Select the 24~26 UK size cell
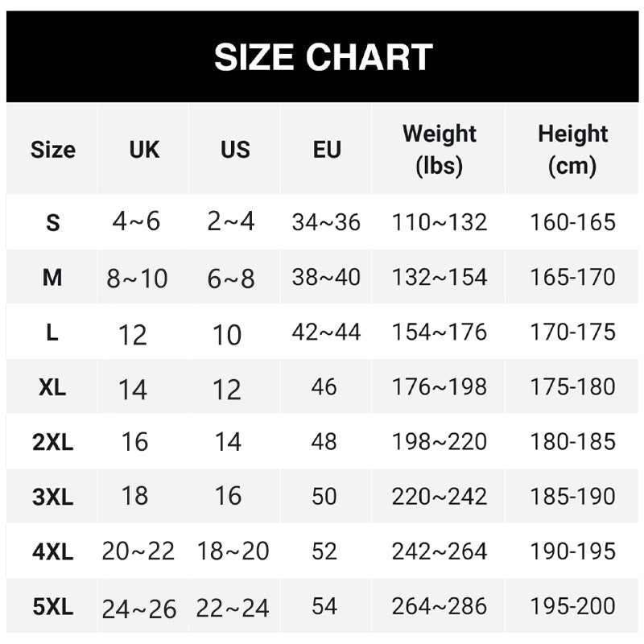The image size is (644, 644). [138, 609]
